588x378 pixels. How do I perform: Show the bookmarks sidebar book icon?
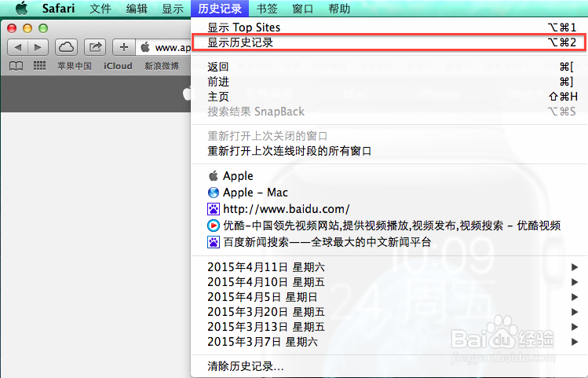coord(16,66)
